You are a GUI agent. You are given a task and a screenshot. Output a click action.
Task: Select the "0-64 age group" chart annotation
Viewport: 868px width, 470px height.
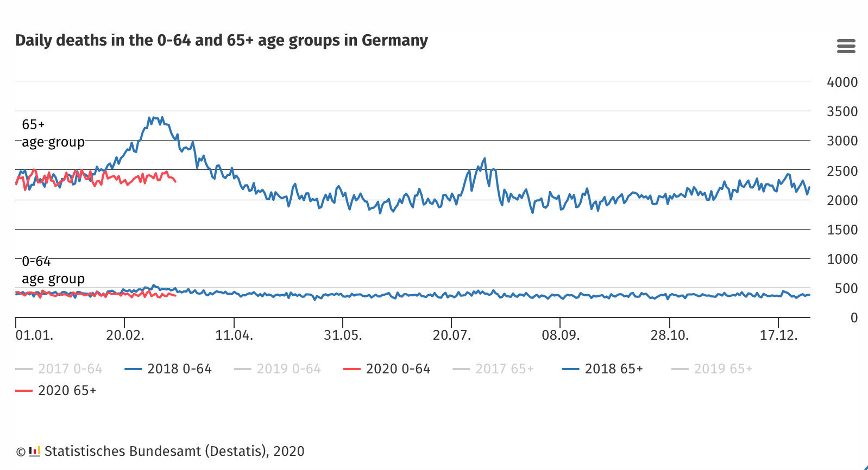tap(53, 270)
